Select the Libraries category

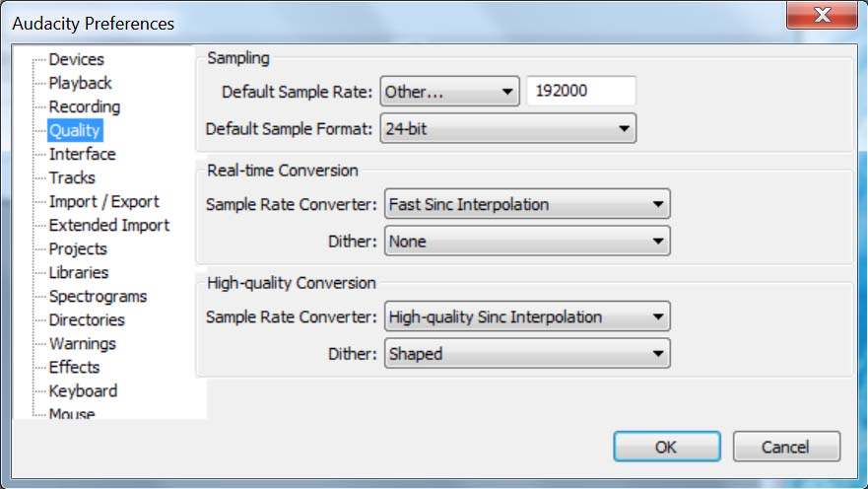[79, 272]
